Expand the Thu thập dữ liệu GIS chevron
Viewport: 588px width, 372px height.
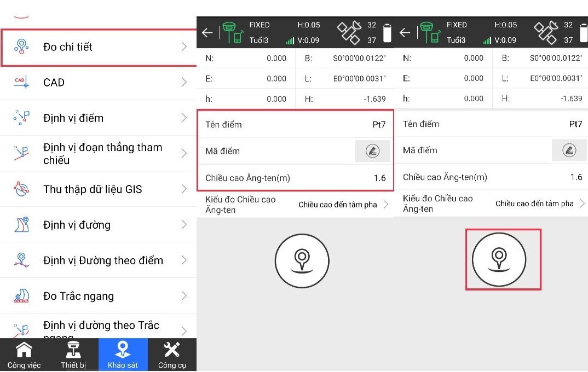tap(184, 189)
